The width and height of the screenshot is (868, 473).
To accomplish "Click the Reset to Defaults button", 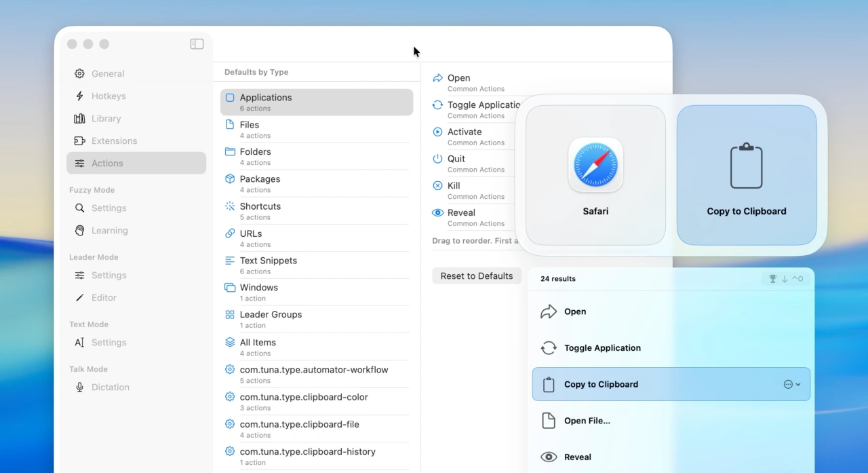I will (x=476, y=276).
